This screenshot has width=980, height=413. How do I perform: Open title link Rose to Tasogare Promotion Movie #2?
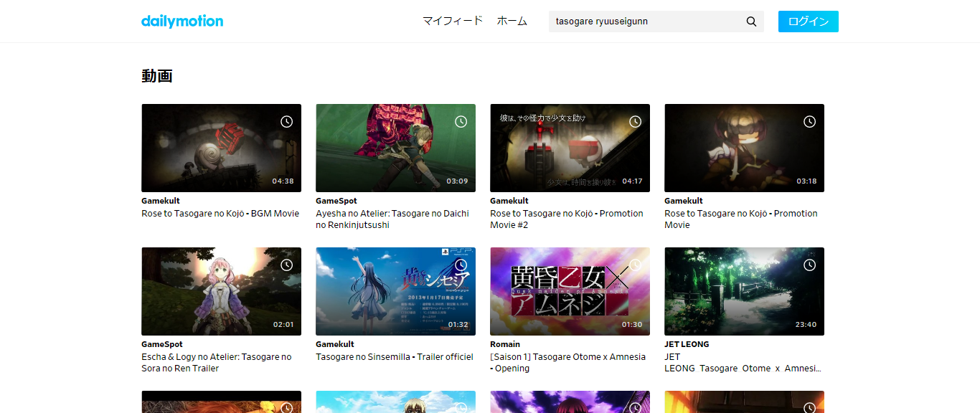point(567,219)
